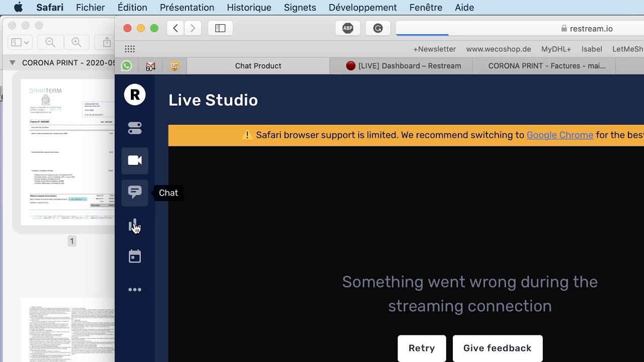Open the Présentation menu
This screenshot has height=362, width=644.
pos(187,8)
